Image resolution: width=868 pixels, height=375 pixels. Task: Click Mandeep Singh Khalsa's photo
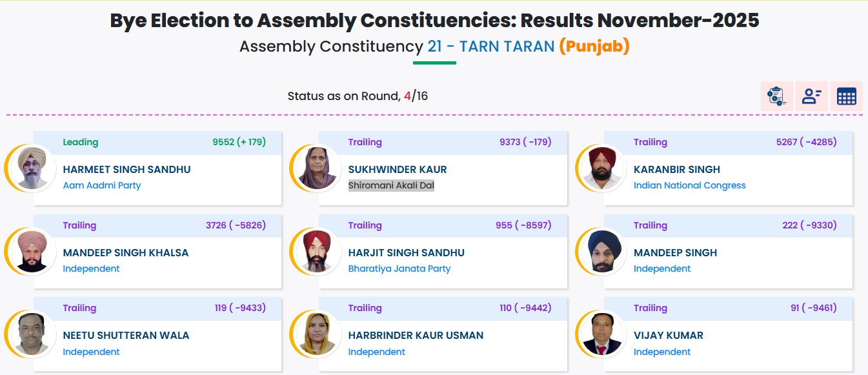click(32, 252)
